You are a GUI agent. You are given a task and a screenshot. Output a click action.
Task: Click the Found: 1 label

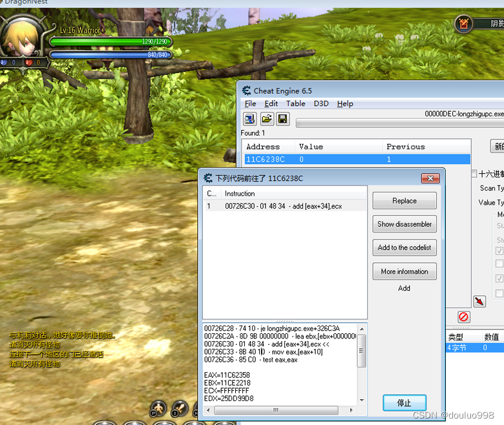point(253,133)
